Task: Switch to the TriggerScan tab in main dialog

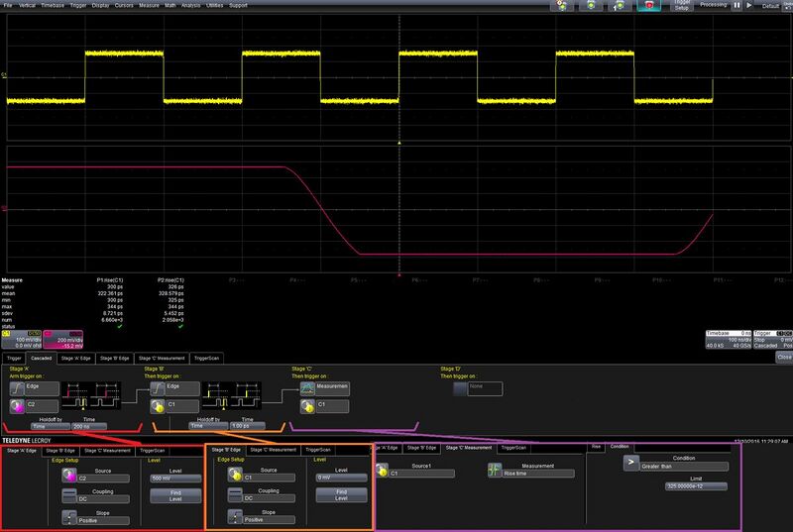Action: click(x=206, y=359)
